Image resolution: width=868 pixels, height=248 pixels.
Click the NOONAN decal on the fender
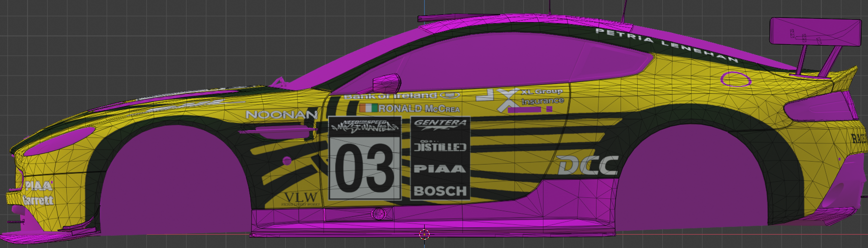tap(281, 114)
